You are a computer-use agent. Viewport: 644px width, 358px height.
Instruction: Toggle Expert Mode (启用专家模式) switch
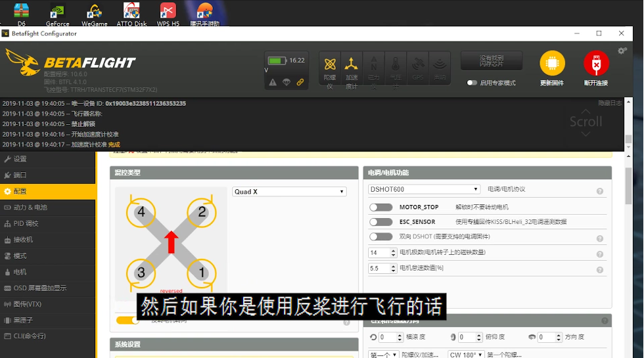pyautogui.click(x=472, y=83)
